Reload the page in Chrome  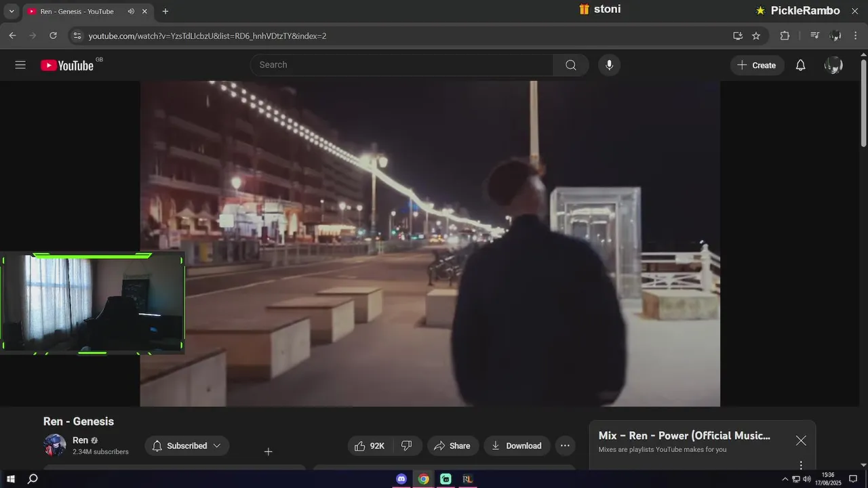[53, 36]
